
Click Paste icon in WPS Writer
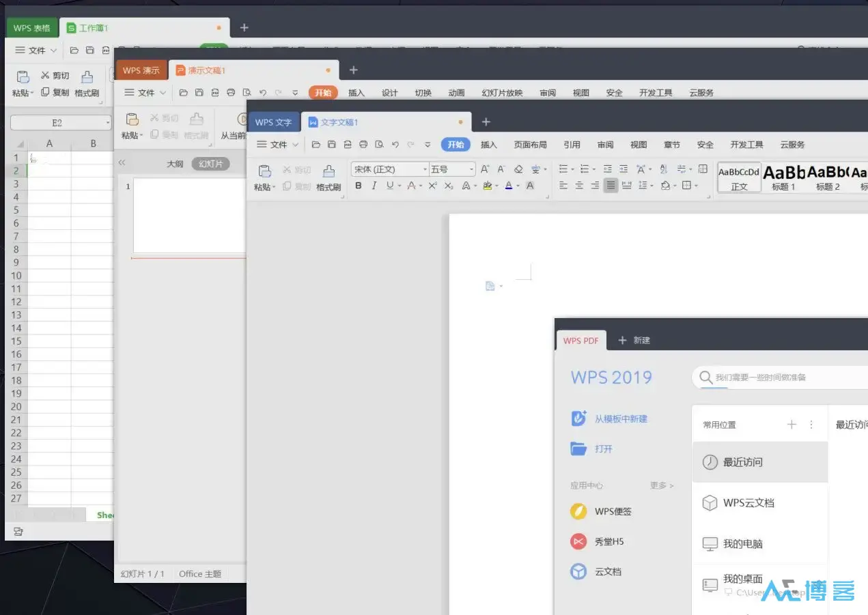(264, 171)
